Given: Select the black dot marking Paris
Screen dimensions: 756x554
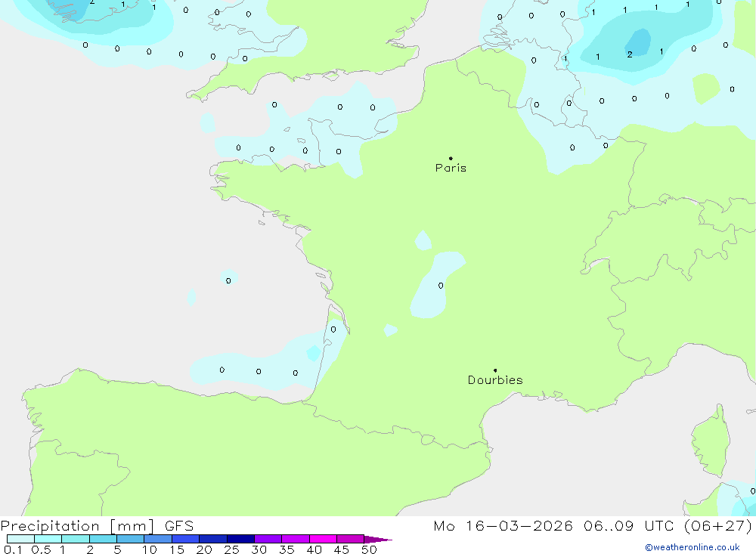Looking at the screenshot, I should coord(451,158).
